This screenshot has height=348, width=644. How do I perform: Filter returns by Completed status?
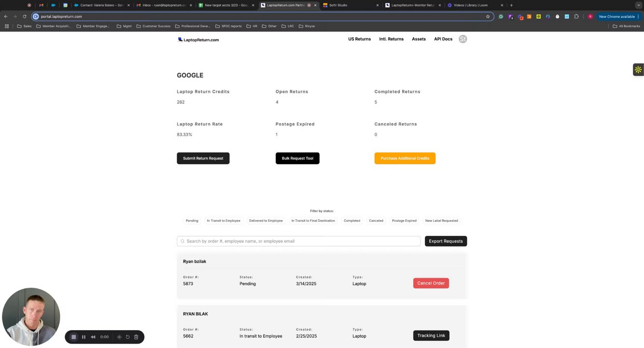(x=352, y=221)
